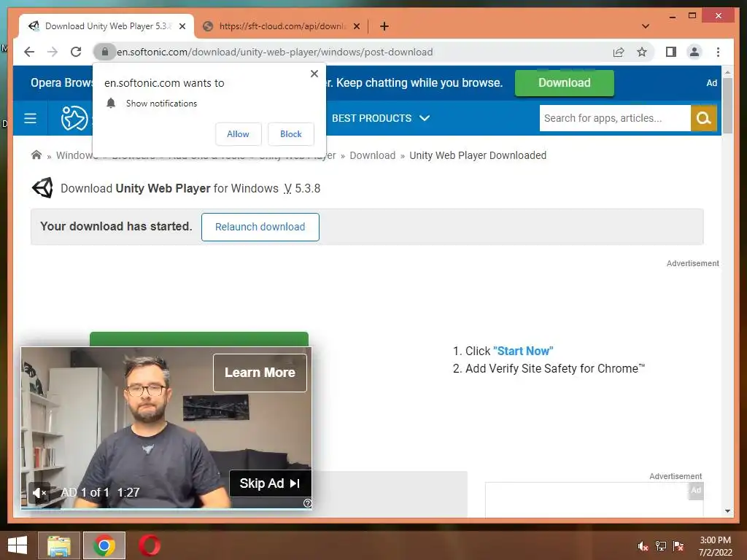Screen dimensions: 747x560
Task: Click the ad info question icon
Action: pos(307,503)
